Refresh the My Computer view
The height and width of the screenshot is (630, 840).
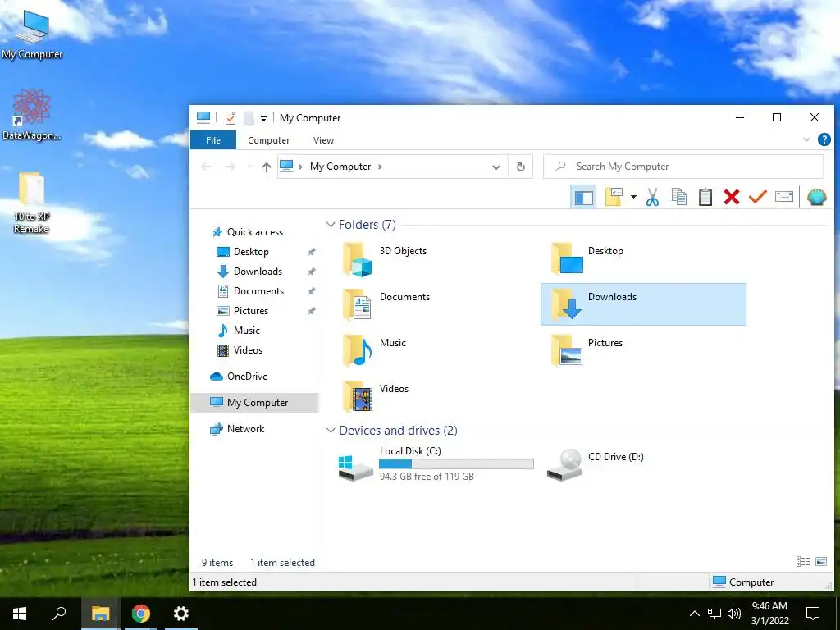[x=520, y=167]
